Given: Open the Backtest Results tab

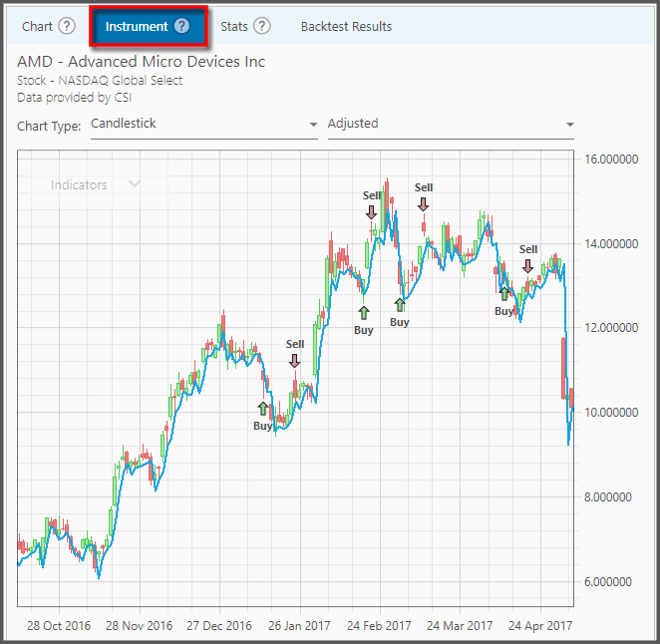Looking at the screenshot, I should tap(346, 27).
